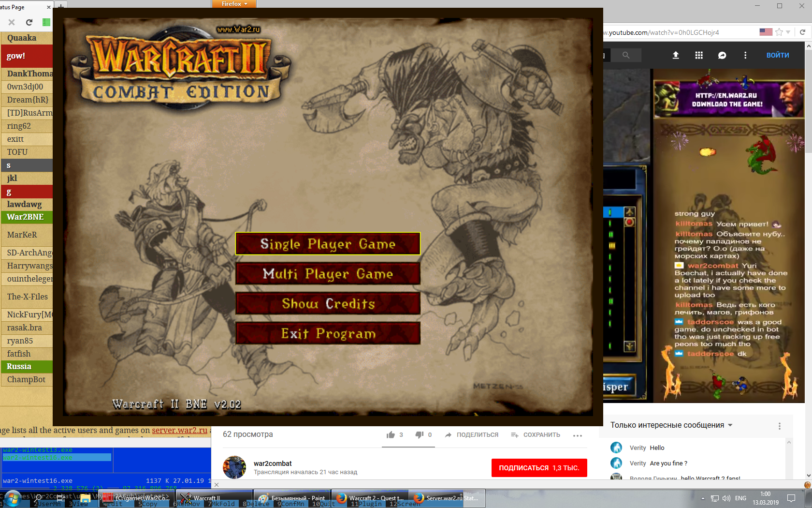The image size is (812, 508).
Task: Click scroll-down arrow in game list panel
Action: pyautogui.click(x=629, y=346)
